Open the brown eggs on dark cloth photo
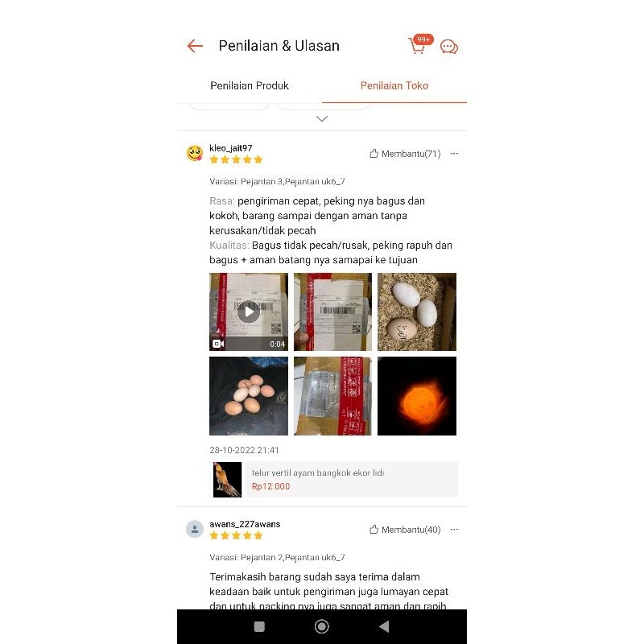644x644 pixels. point(249,396)
